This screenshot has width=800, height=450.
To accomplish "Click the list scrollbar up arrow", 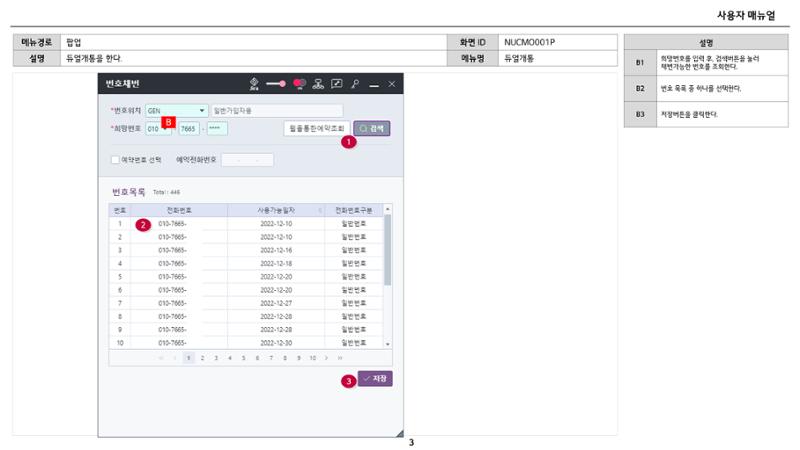I will tap(388, 209).
